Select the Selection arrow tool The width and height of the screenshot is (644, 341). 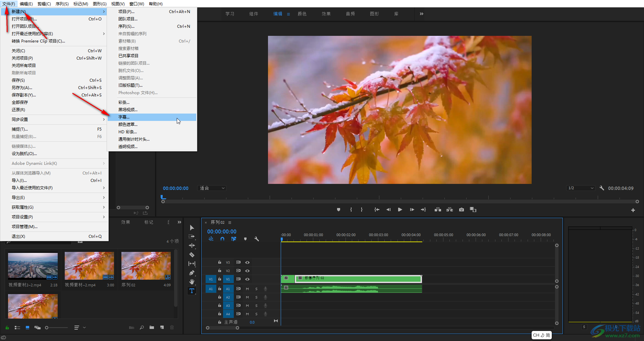192,228
